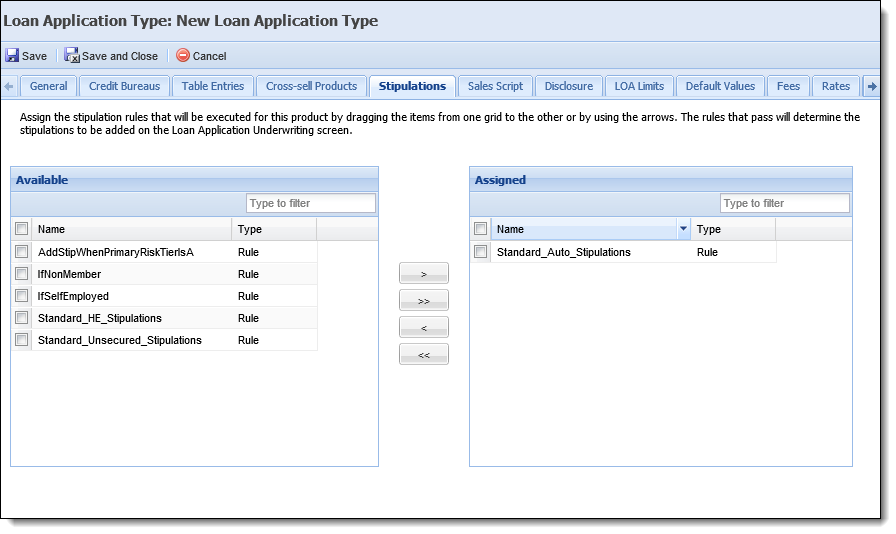Toggle the select-all checkbox in Assigned grid
Viewport: 896px width, 534px height.
(x=481, y=229)
